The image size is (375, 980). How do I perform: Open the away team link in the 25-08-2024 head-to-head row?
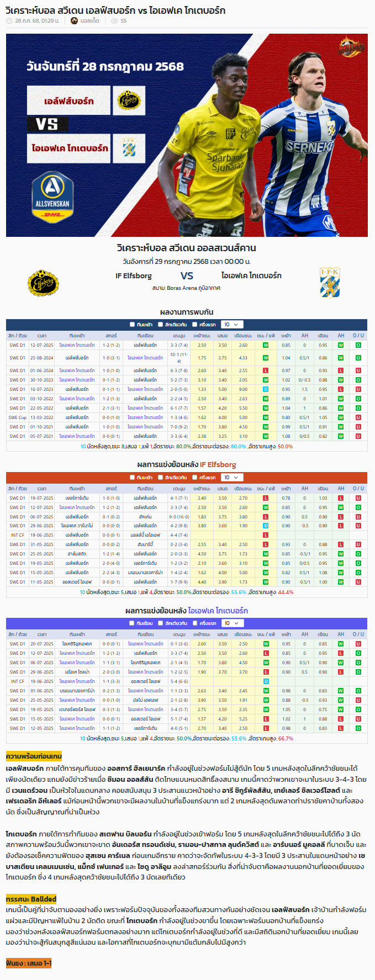(145, 358)
